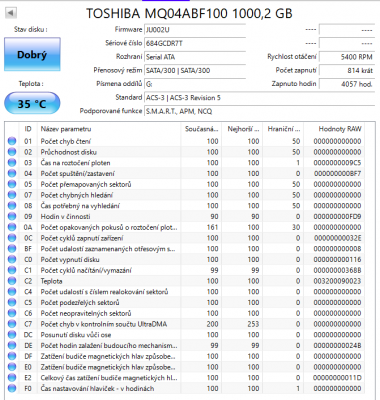Select the blue status icon for ID F0
This screenshot has height=400, width=380.
pyautogui.click(x=12, y=388)
